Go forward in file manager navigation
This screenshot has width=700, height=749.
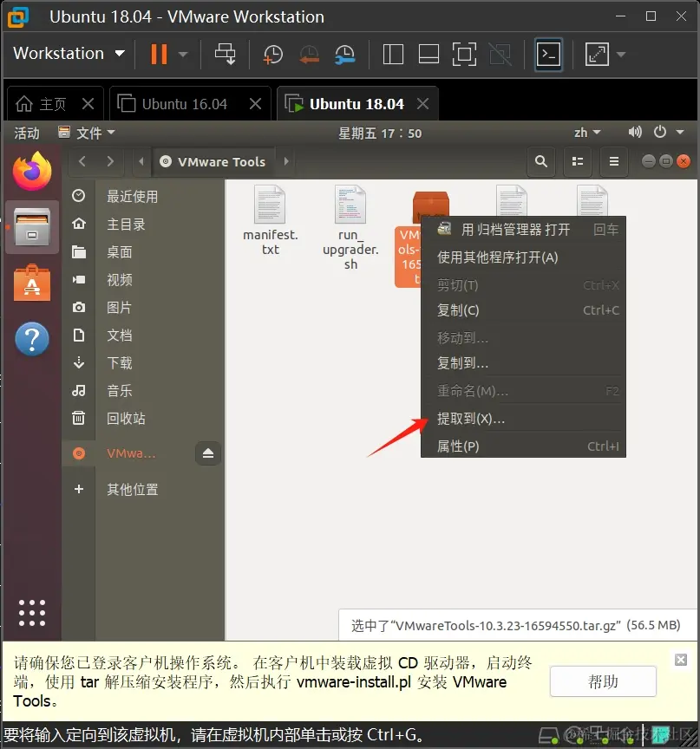[110, 161]
